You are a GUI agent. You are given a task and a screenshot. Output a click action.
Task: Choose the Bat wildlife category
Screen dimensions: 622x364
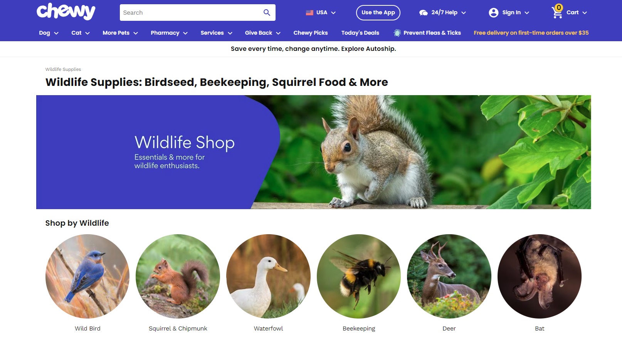[540, 276]
